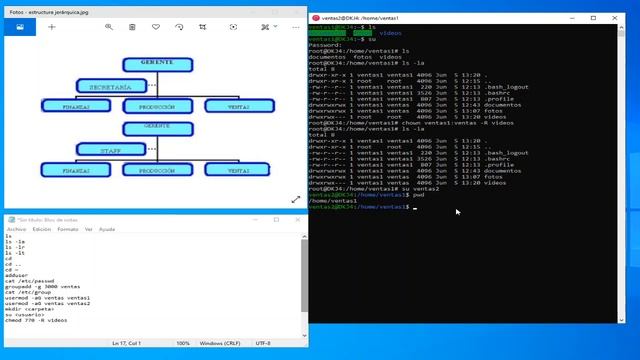
Task: Click 'Ln 17, Col 1' in Notepad status bar
Action: (127, 343)
